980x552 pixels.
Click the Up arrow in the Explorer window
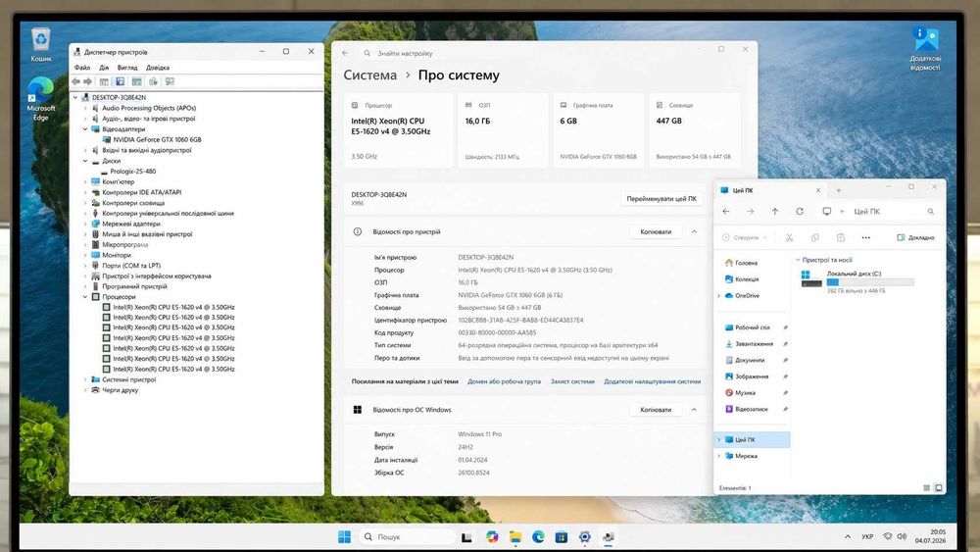click(775, 212)
